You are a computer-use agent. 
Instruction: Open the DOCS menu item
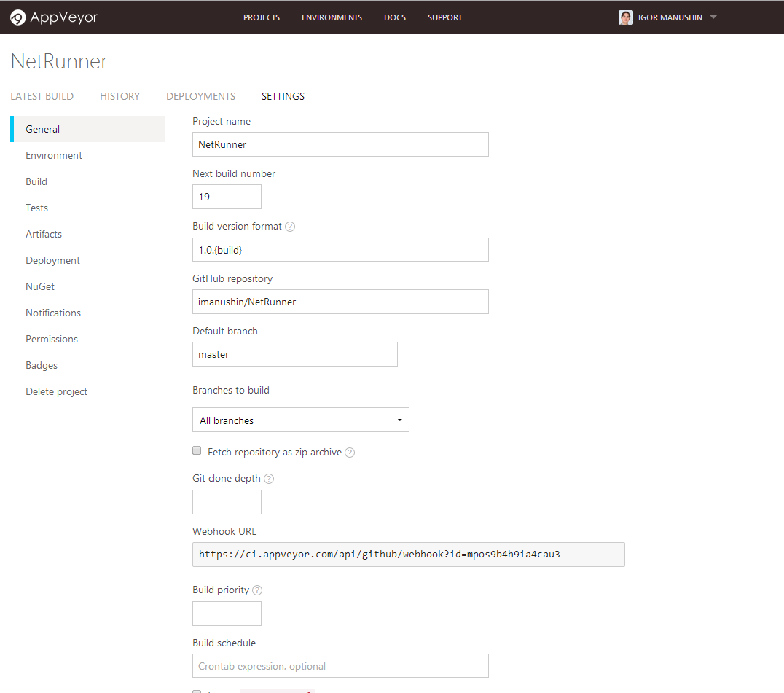395,17
